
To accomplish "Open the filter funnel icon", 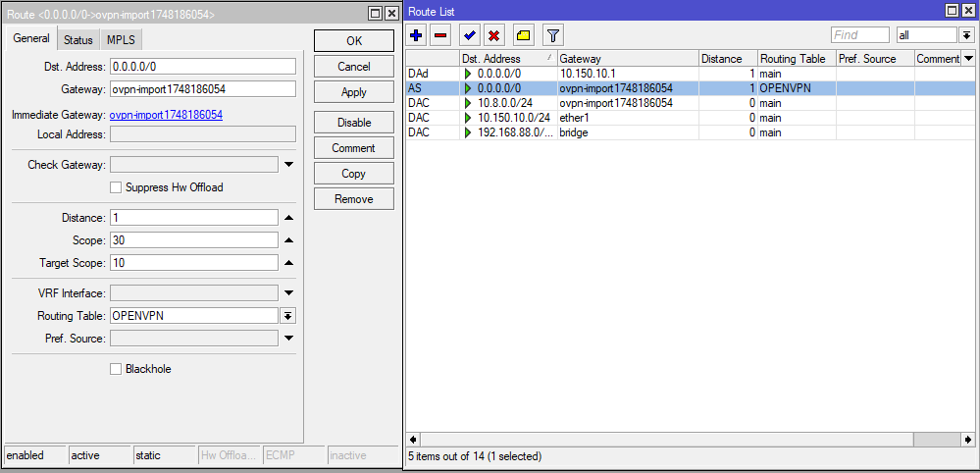I will tap(552, 35).
